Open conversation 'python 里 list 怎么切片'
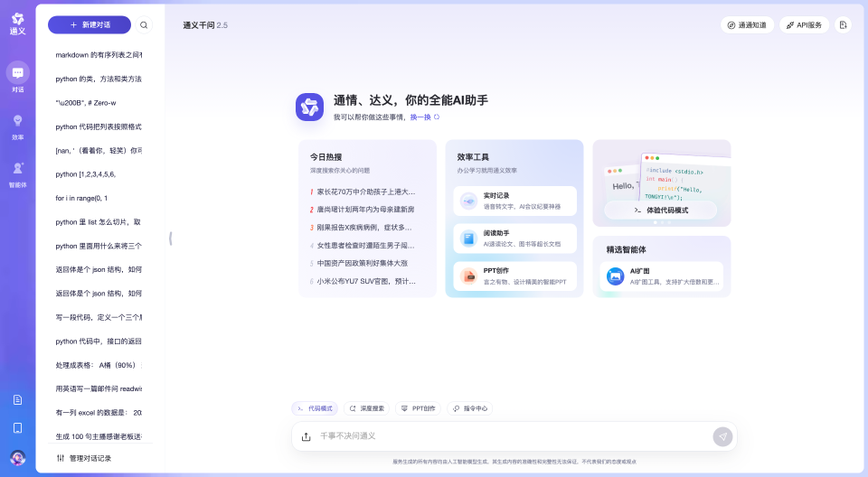This screenshot has width=868, height=477. pos(99,222)
